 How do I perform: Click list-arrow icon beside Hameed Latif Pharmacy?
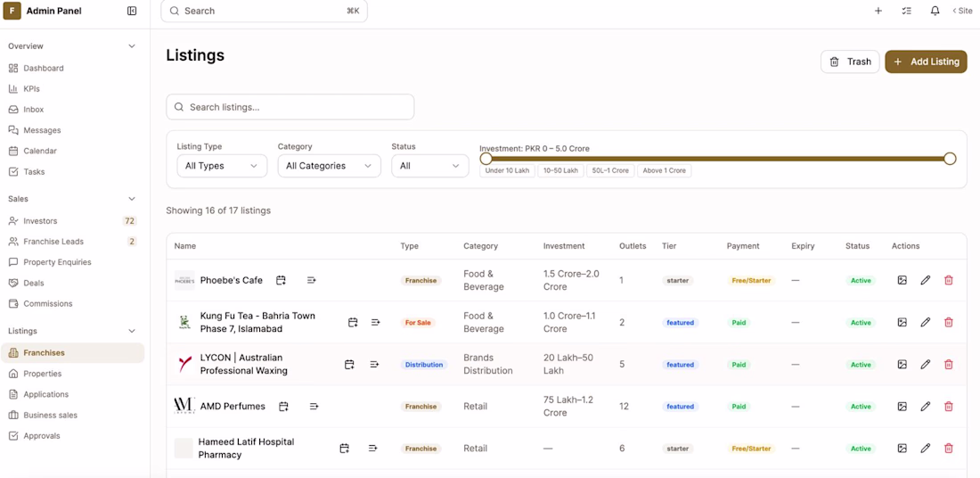point(373,448)
